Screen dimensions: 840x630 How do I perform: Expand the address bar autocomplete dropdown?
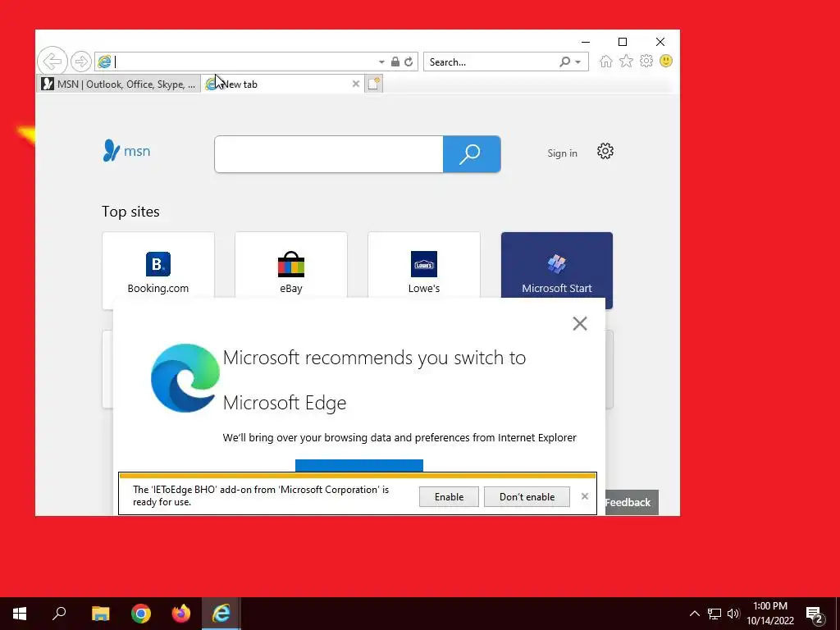[x=381, y=62]
